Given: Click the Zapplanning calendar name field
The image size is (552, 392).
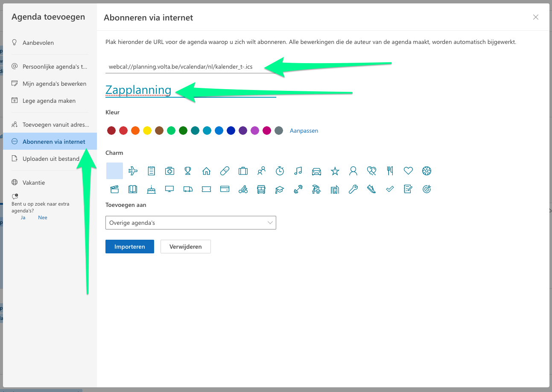Looking at the screenshot, I should 191,90.
